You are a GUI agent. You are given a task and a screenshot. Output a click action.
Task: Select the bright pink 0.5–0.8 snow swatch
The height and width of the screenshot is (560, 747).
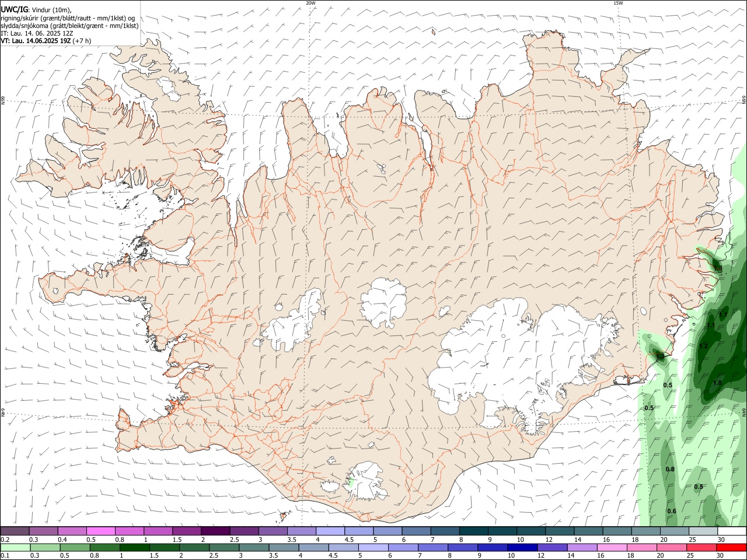pyautogui.click(x=100, y=531)
